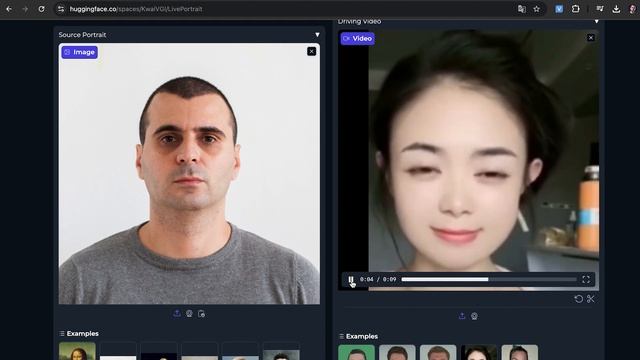The height and width of the screenshot is (360, 640).
Task: Focus the huggingface.co address bar
Action: coord(286,9)
